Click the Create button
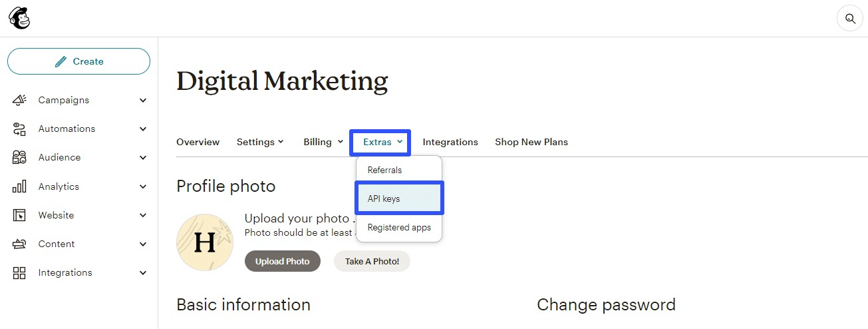Image resolution: width=868 pixels, height=329 pixels. (78, 61)
